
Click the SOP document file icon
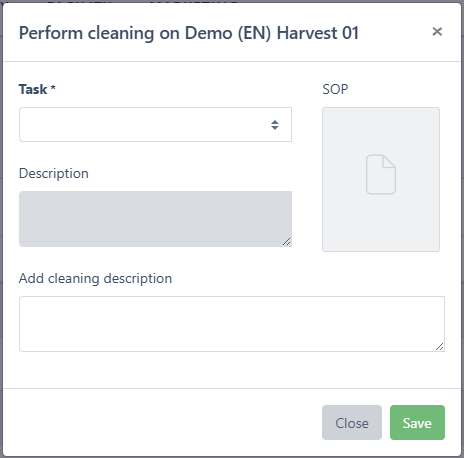tap(381, 174)
